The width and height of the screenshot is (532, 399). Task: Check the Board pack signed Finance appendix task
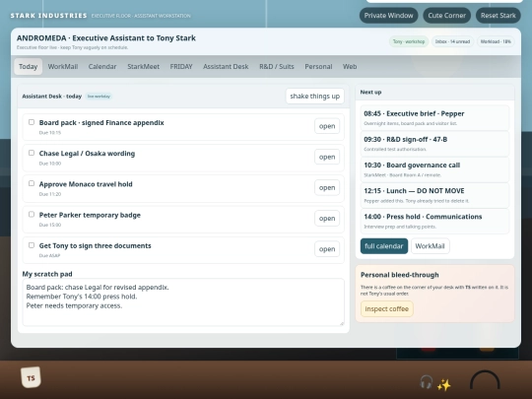(32, 122)
